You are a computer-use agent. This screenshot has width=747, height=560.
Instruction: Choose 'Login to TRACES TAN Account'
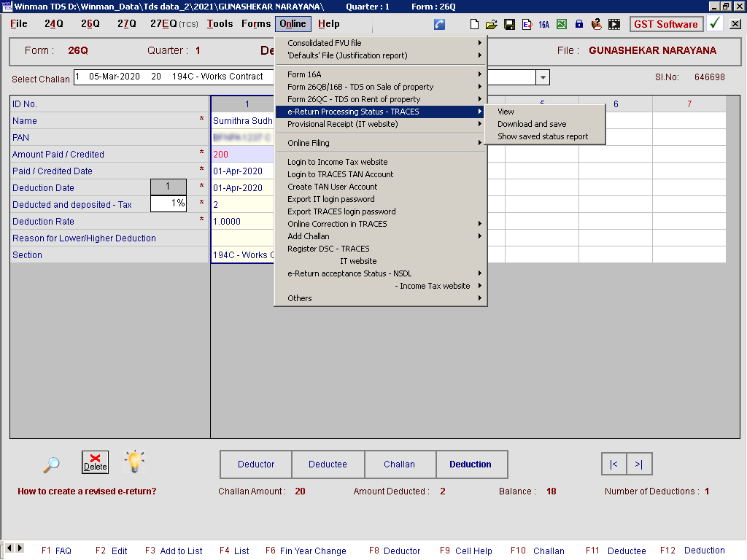[340, 174]
